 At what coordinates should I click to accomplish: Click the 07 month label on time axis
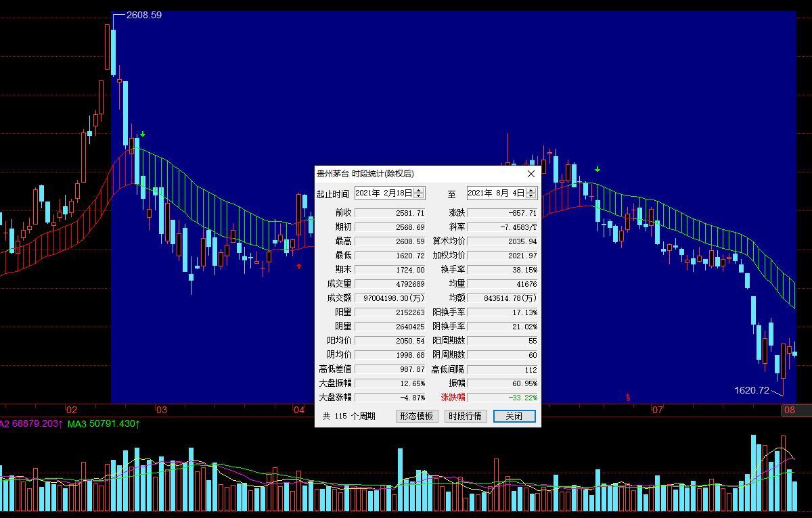pyautogui.click(x=657, y=410)
